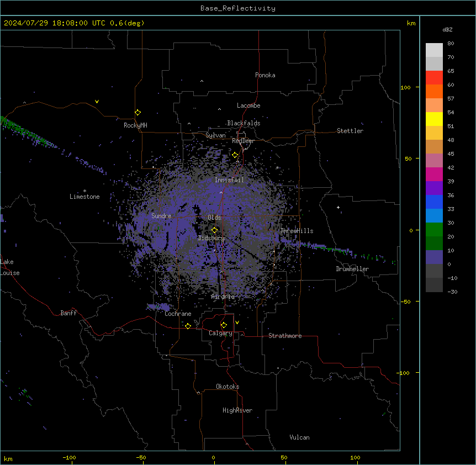Pick the yellow 51-54 dBZ legend swatch
The image size is (476, 465).
(x=434, y=119)
